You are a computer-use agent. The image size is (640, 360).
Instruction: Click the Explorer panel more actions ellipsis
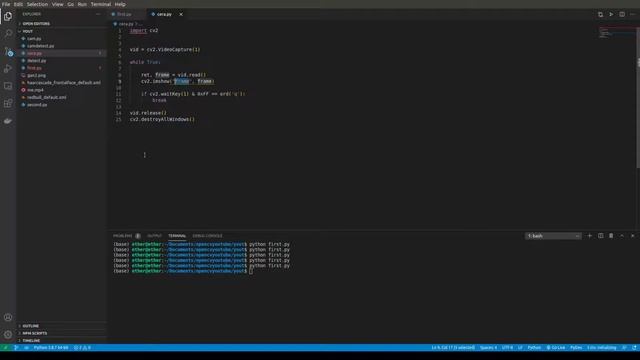coord(98,14)
